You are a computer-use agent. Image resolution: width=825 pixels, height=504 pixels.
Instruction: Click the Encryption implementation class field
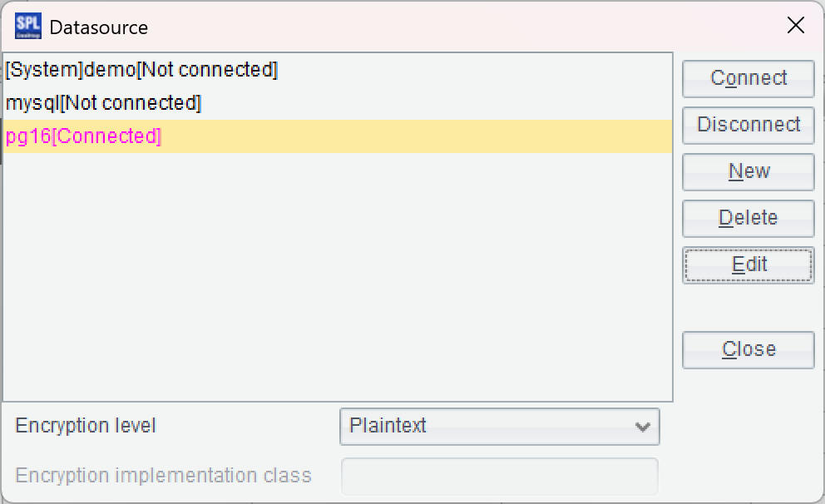click(x=499, y=477)
